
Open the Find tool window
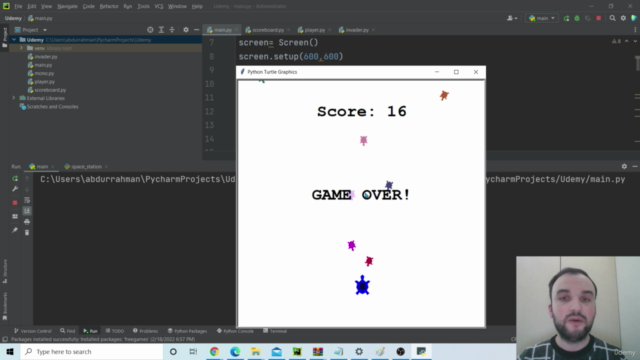tap(67, 331)
